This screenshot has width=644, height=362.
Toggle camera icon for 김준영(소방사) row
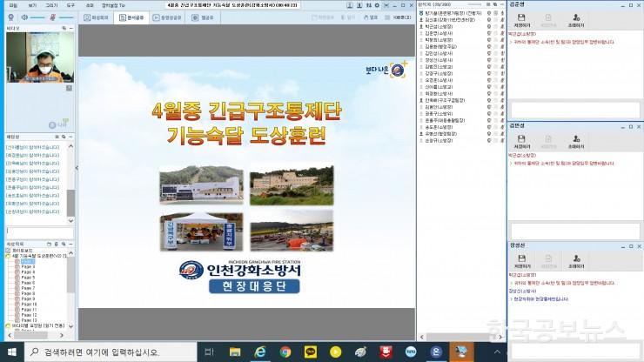(489, 33)
